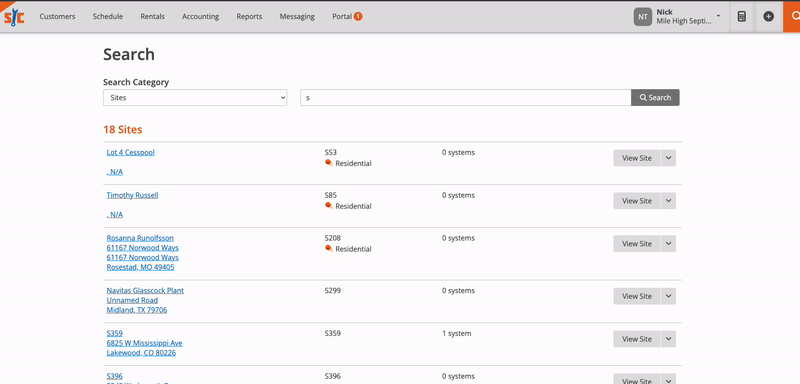800x384 pixels.
Task: Open the Schedule menu
Action: tap(108, 16)
